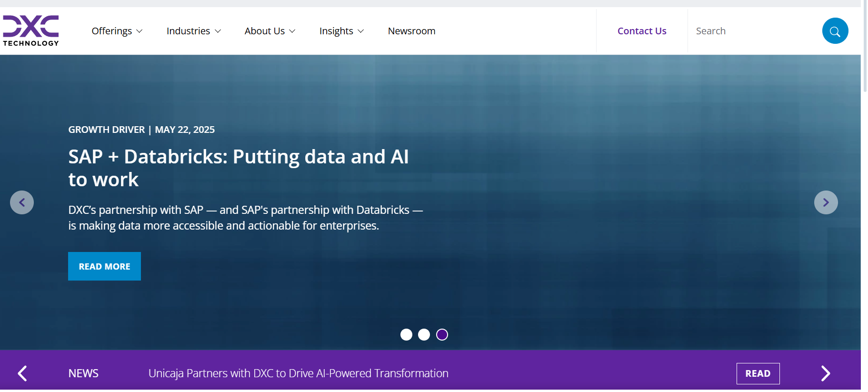This screenshot has width=868, height=392.
Task: Show next news ticker item
Action: click(x=826, y=373)
